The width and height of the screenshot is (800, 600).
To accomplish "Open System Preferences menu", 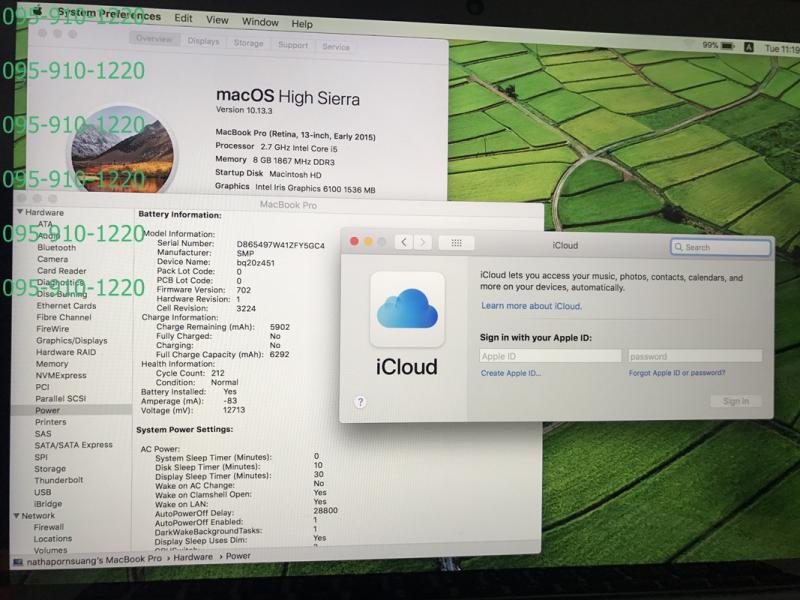I will point(109,14).
